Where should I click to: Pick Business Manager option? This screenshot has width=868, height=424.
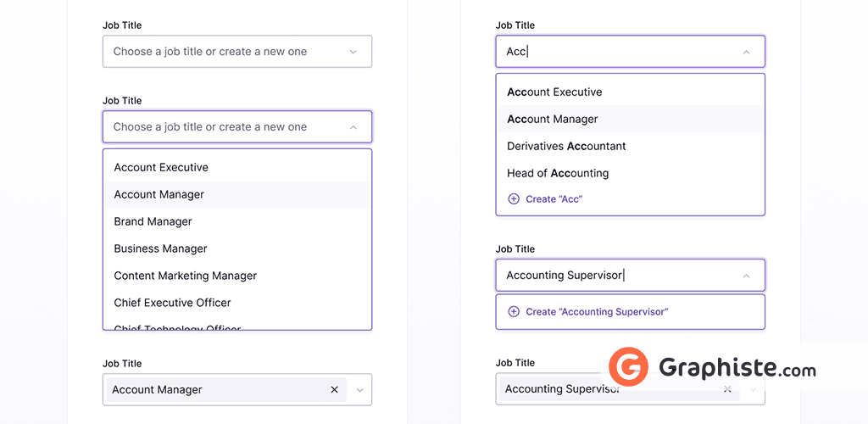(161, 249)
